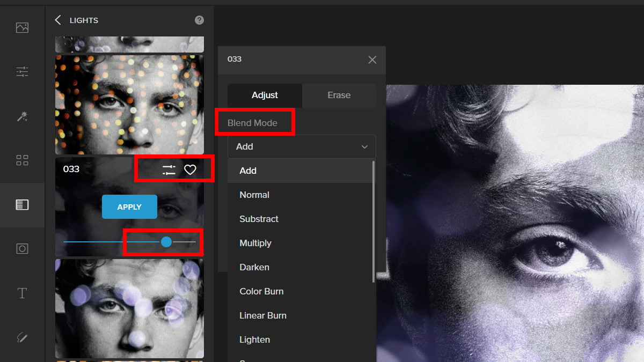
Task: Open the image manager sidebar icon
Action: [22, 27]
